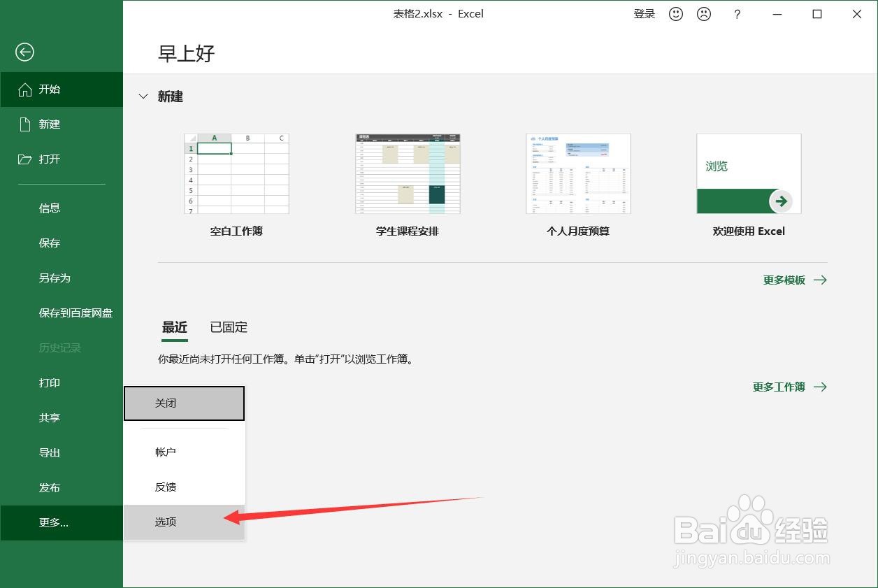Click the frowning face feedback icon
Image resolution: width=878 pixels, height=588 pixels.
[704, 14]
